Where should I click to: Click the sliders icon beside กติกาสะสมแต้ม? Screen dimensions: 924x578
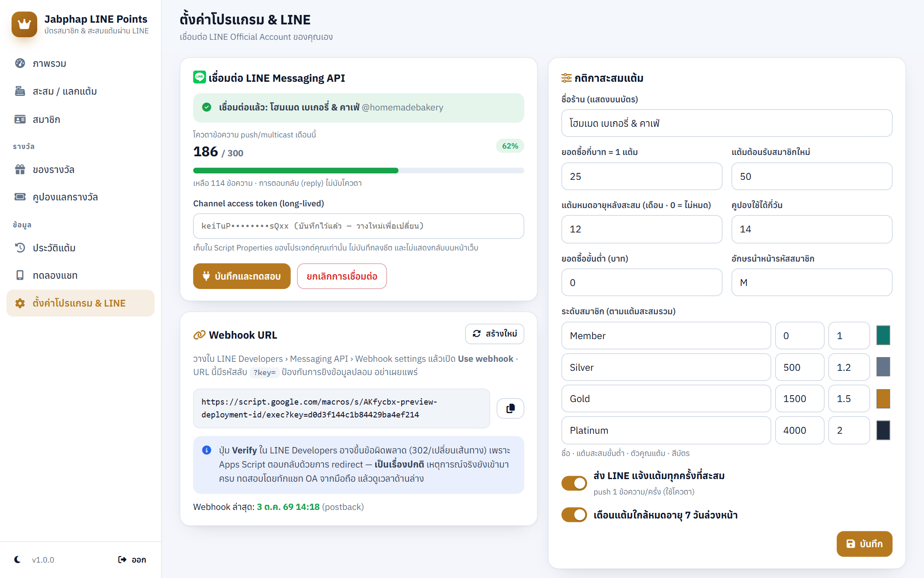click(x=566, y=78)
